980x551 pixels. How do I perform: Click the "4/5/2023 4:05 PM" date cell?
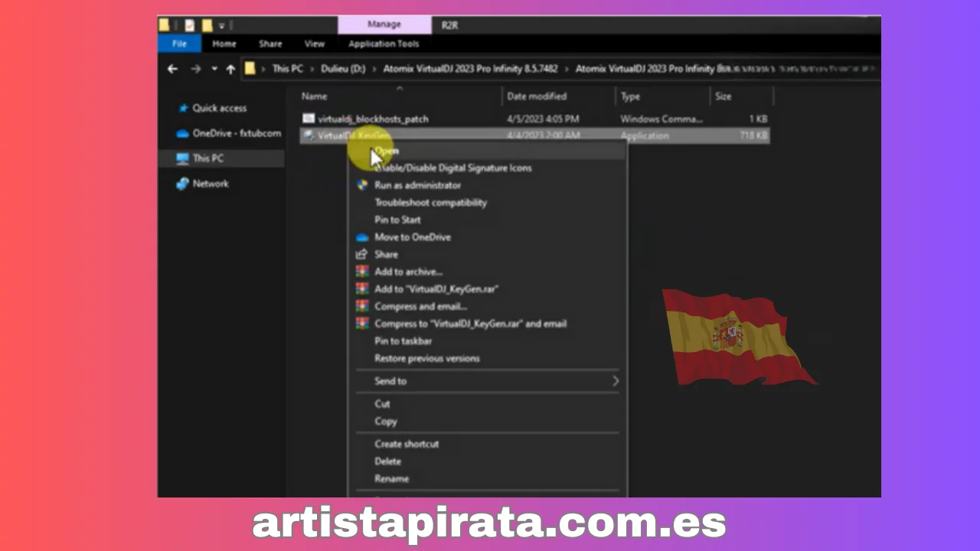click(543, 119)
